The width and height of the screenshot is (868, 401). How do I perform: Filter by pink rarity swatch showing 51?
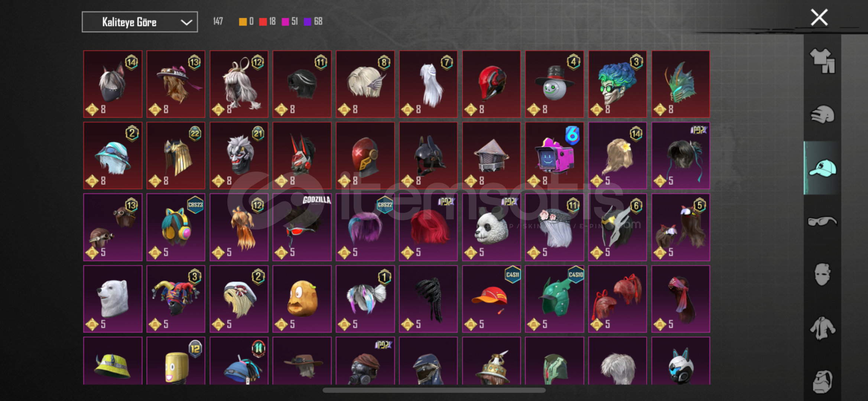(x=290, y=22)
